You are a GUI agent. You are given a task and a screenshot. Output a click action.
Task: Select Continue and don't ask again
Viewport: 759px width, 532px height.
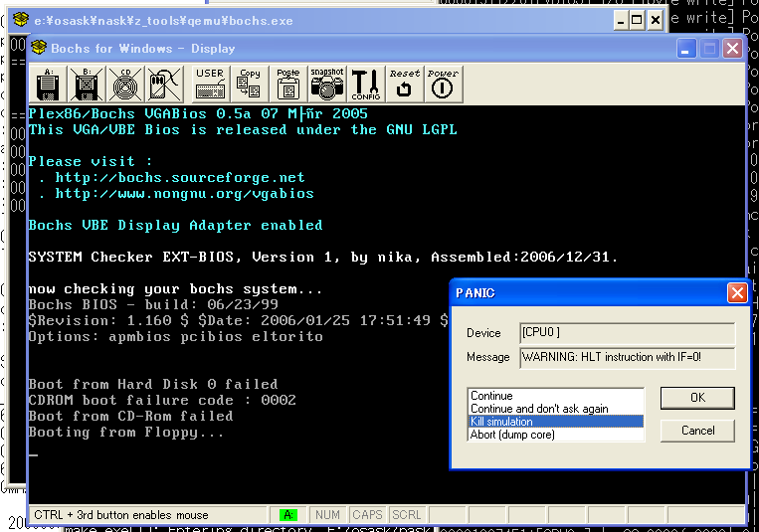click(x=556, y=409)
